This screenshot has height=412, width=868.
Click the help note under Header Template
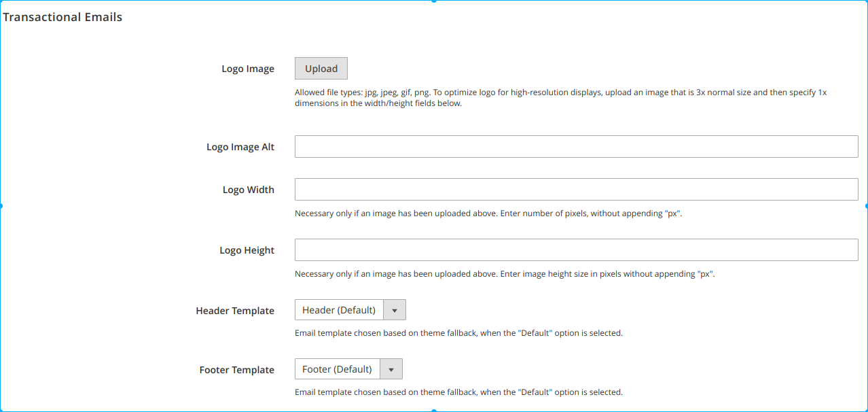(x=458, y=333)
